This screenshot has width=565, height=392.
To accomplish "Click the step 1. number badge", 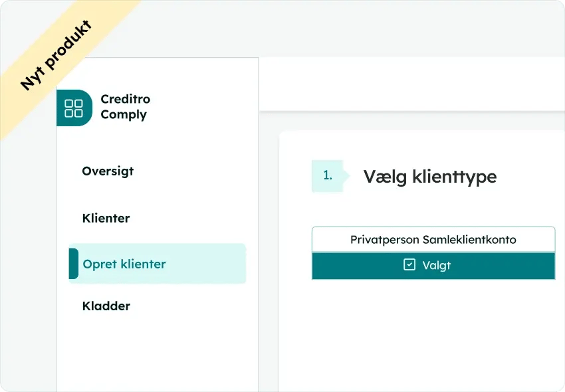I will click(x=327, y=176).
